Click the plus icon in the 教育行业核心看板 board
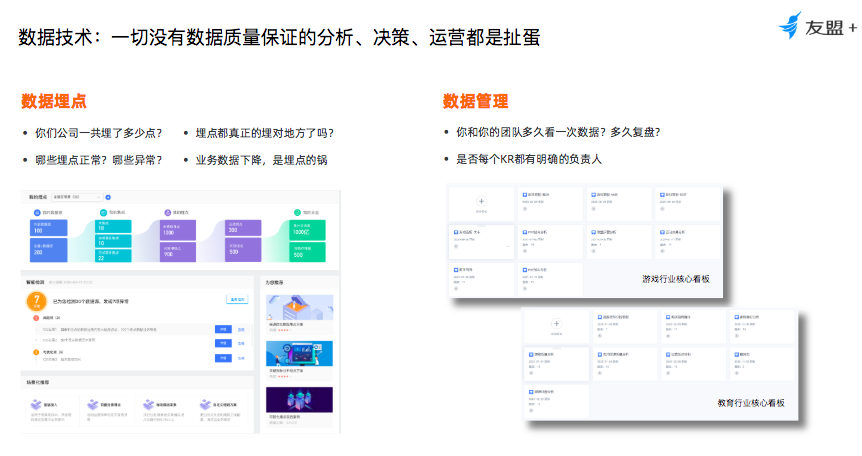862x456 pixels. (556, 324)
